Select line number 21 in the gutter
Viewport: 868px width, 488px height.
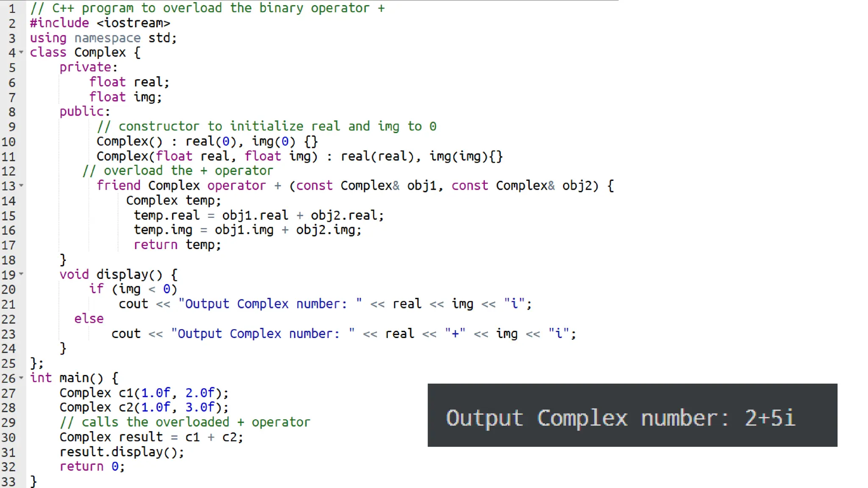point(8,304)
